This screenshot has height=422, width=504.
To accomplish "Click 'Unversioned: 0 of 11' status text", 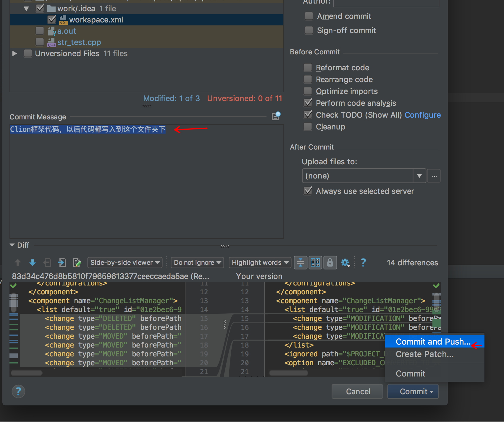I will pyautogui.click(x=245, y=98).
